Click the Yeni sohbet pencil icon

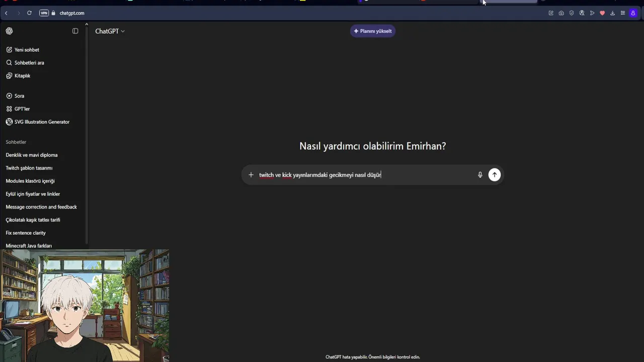click(x=9, y=50)
